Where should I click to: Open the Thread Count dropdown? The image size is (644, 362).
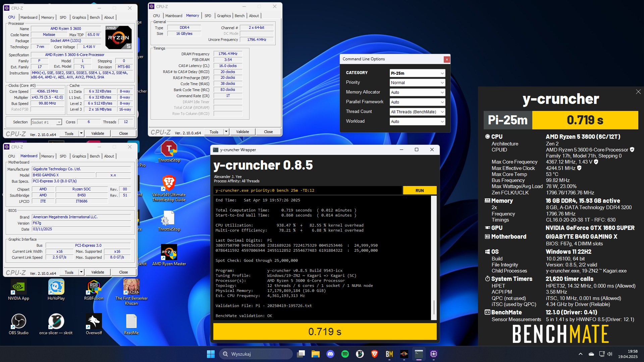[418, 112]
